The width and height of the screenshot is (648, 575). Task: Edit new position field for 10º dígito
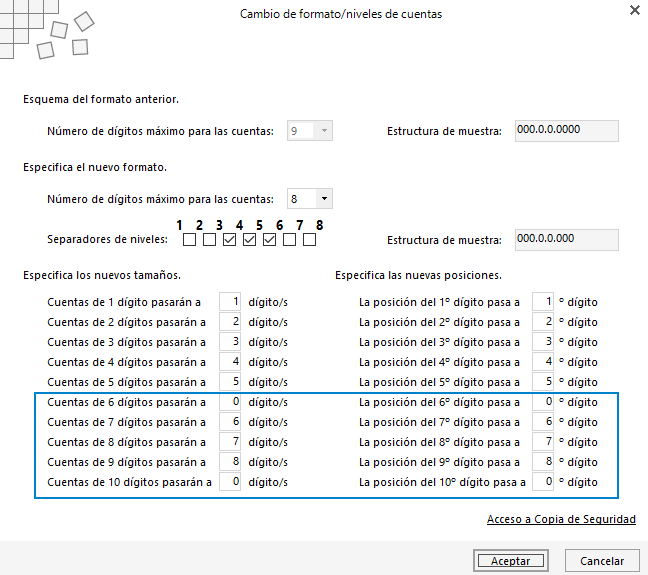pyautogui.click(x=543, y=482)
